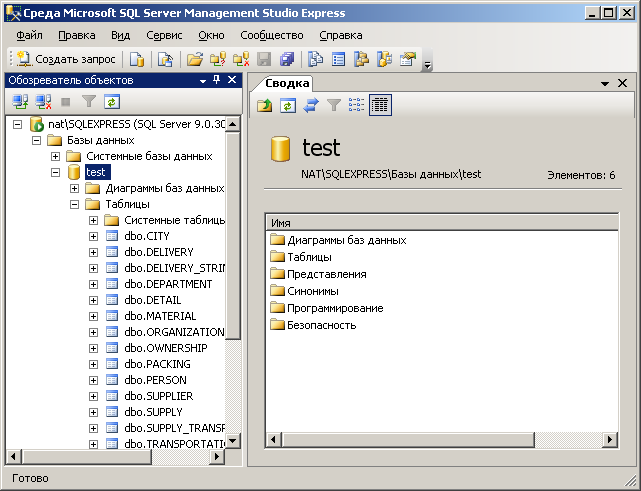Select dbo.PERSON table

155,380
